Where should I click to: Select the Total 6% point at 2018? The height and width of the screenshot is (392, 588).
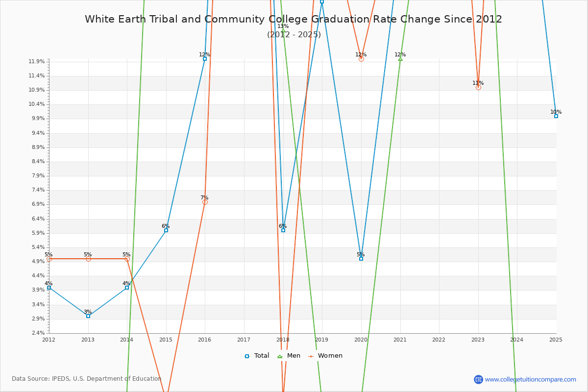283,230
